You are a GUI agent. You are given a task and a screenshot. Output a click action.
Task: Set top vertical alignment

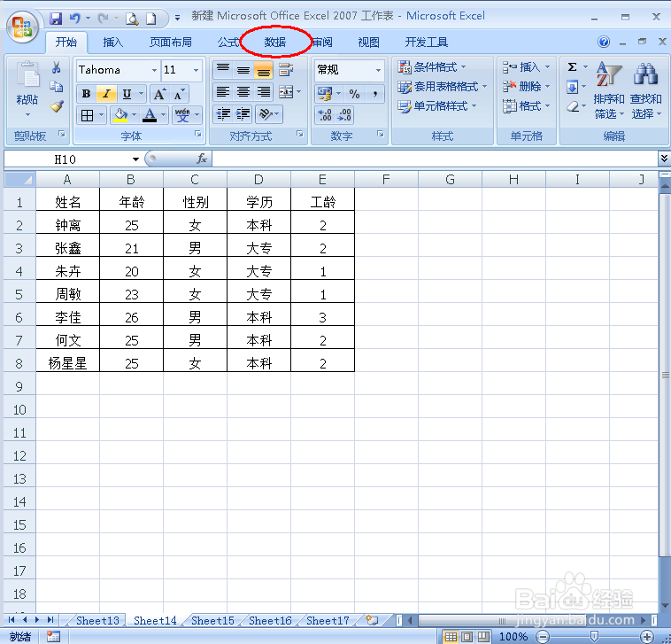point(223,69)
